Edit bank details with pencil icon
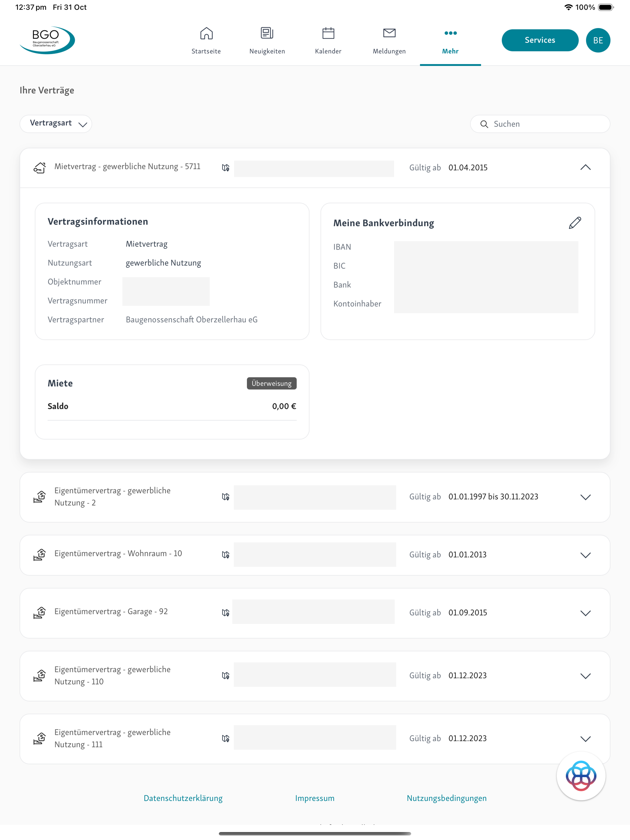The image size is (630, 840). pos(574,223)
